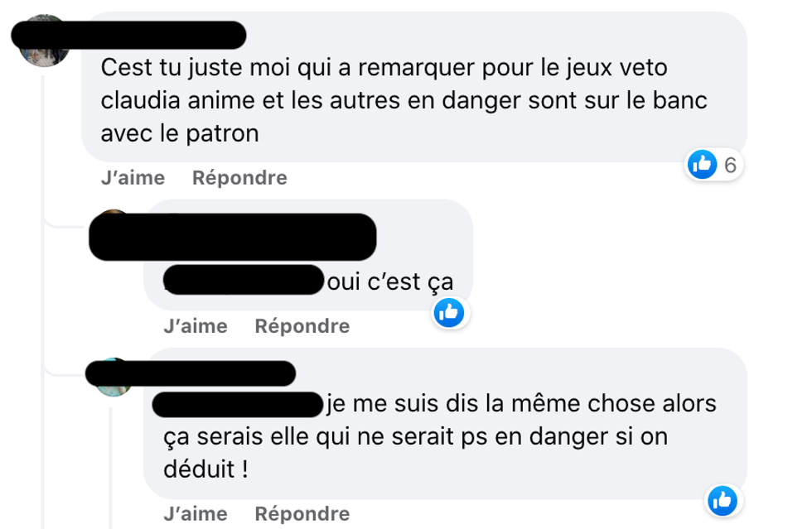Screen dimensions: 812x529
Task: Click Répondre under 'oui c'est ça' reply
Action: [302, 326]
